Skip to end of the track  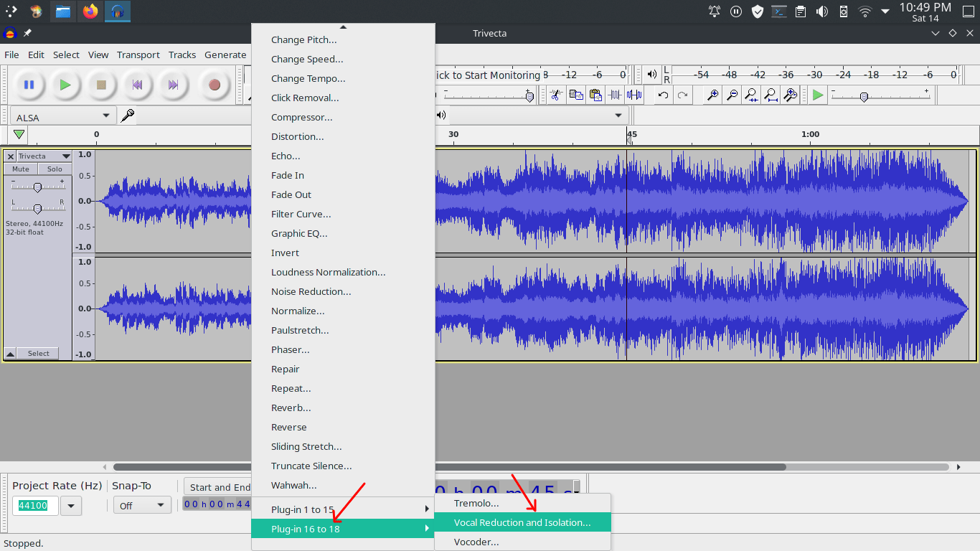[x=173, y=85]
